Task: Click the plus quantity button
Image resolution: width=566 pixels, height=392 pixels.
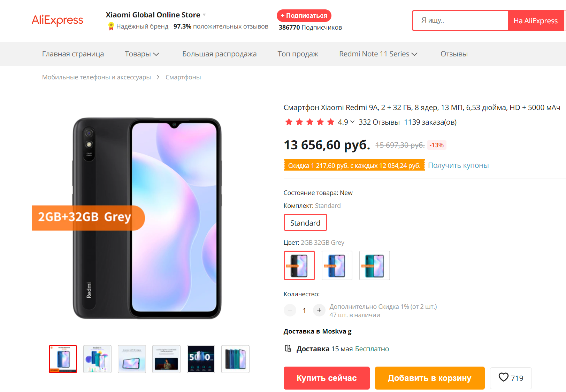Action: click(319, 310)
